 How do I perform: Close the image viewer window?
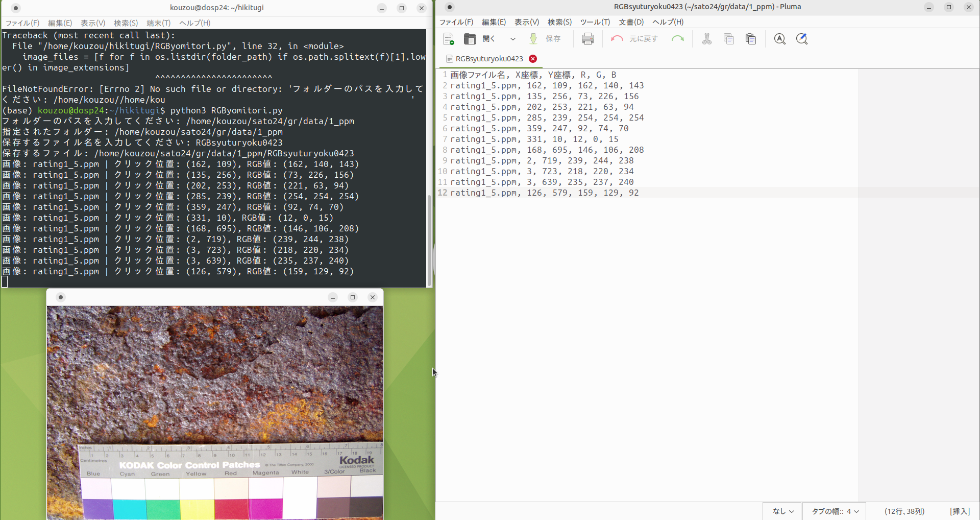(373, 297)
